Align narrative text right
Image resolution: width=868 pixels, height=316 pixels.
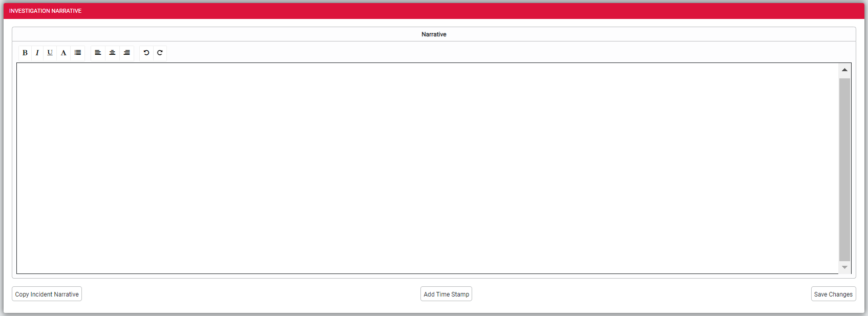126,53
